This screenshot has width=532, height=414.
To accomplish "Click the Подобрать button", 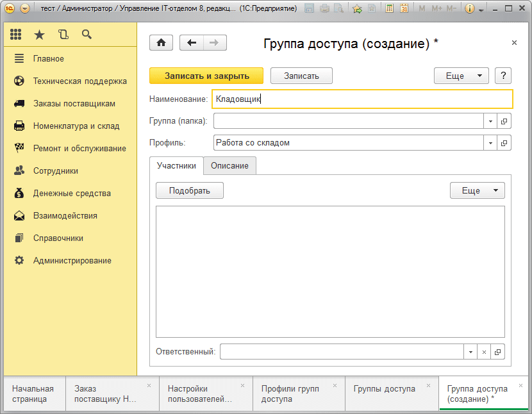I will pos(190,190).
